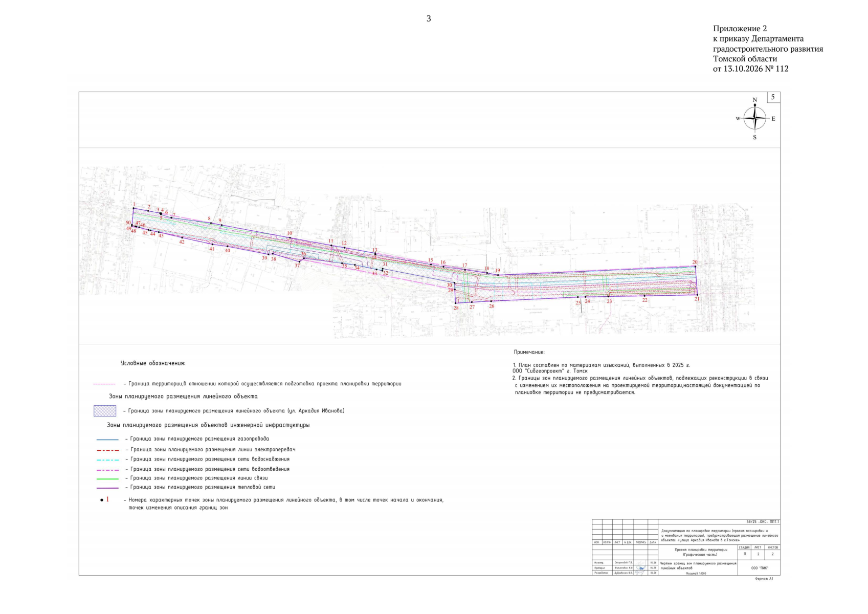Click the purple heat network line sample
The width and height of the screenshot is (868, 614).
107,488
